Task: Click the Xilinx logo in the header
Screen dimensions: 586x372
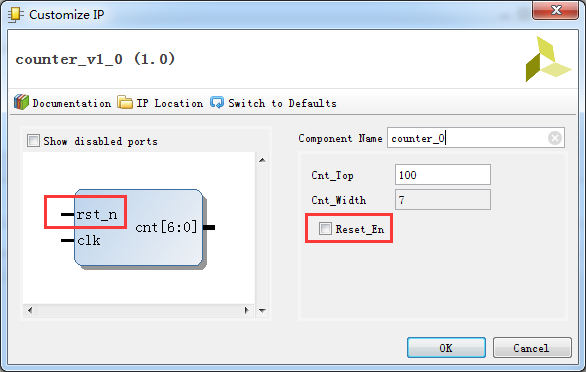Action: [x=548, y=59]
